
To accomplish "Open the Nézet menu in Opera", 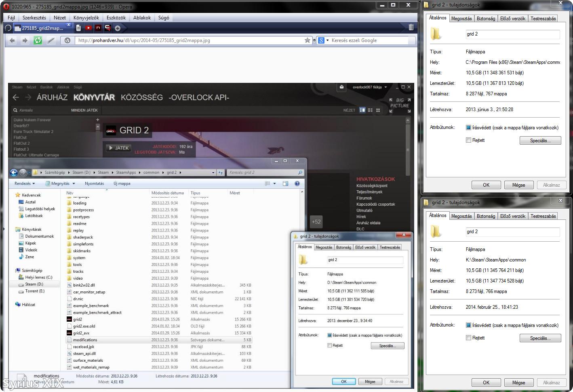I will coord(60,18).
